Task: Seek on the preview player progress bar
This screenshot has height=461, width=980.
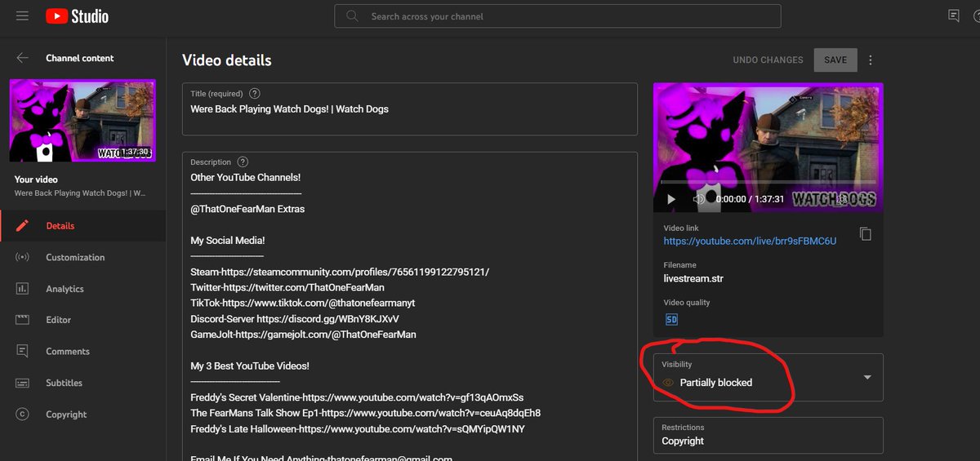Action: [768, 182]
